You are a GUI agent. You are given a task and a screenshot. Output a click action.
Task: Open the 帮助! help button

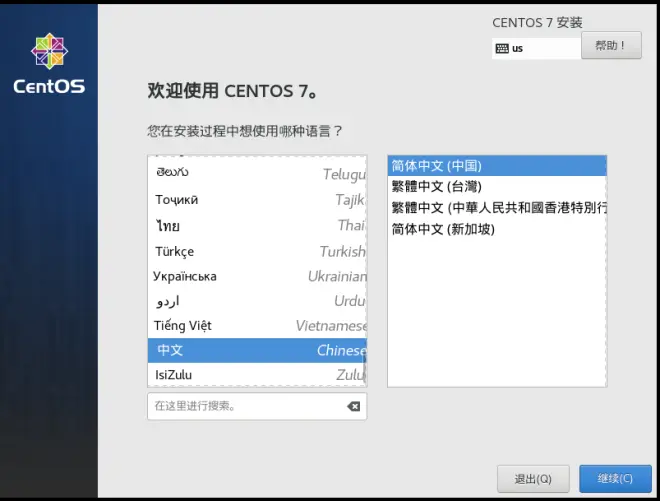611,45
